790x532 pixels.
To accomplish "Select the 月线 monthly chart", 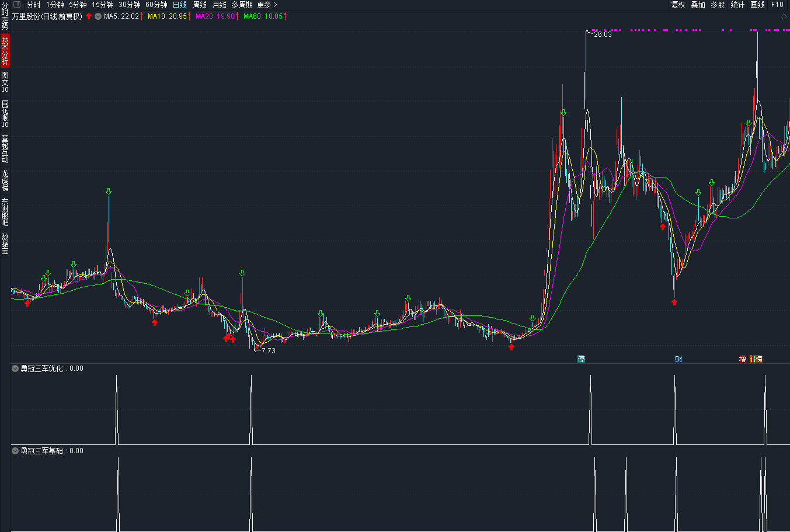I will (x=220, y=5).
